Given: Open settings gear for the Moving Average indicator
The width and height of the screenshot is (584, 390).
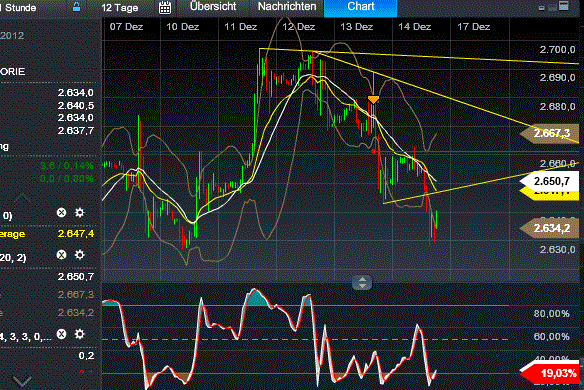Looking at the screenshot, I should pyautogui.click(x=79, y=213).
